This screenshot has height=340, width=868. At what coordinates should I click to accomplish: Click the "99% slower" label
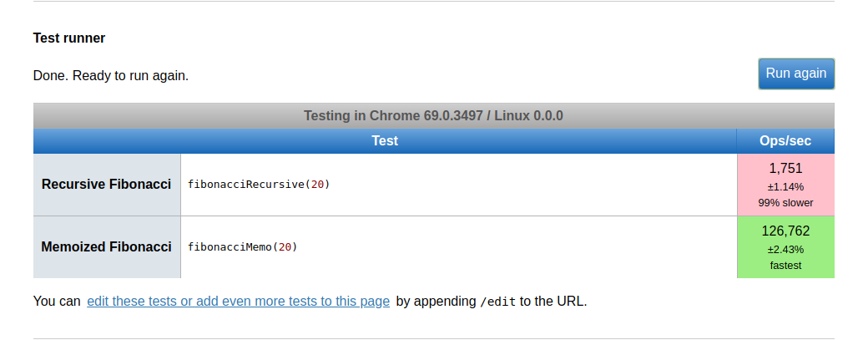click(785, 202)
